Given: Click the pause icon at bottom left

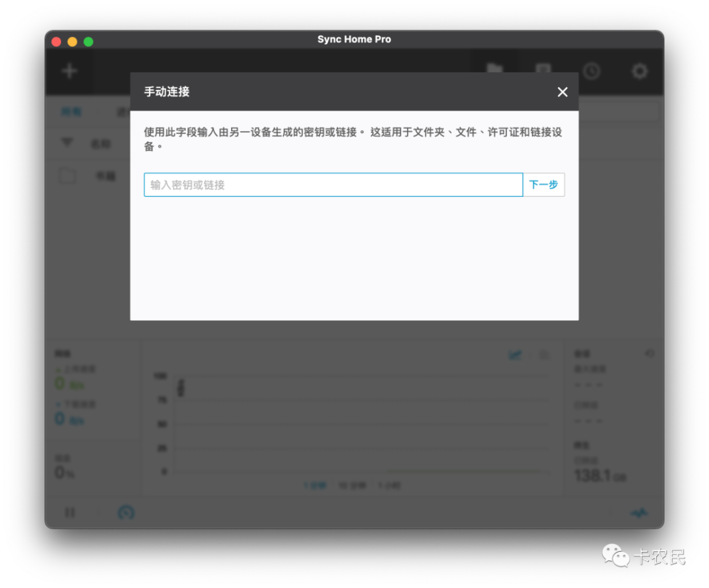Looking at the screenshot, I should pyautogui.click(x=69, y=512).
